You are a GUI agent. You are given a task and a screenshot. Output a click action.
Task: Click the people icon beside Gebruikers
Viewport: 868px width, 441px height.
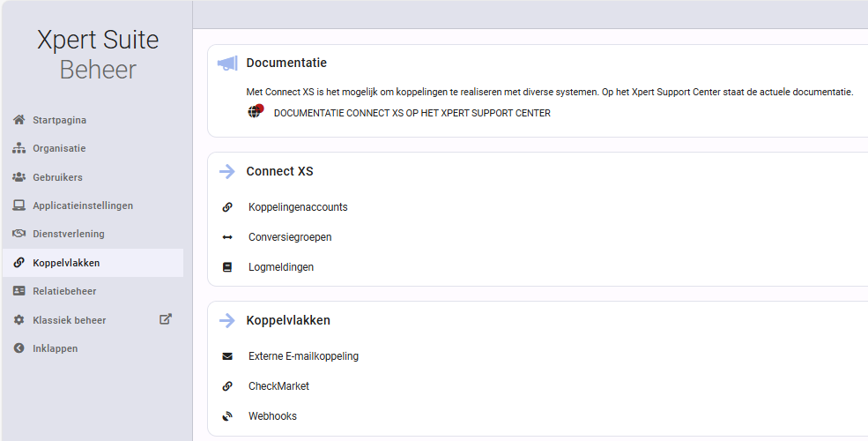19,176
